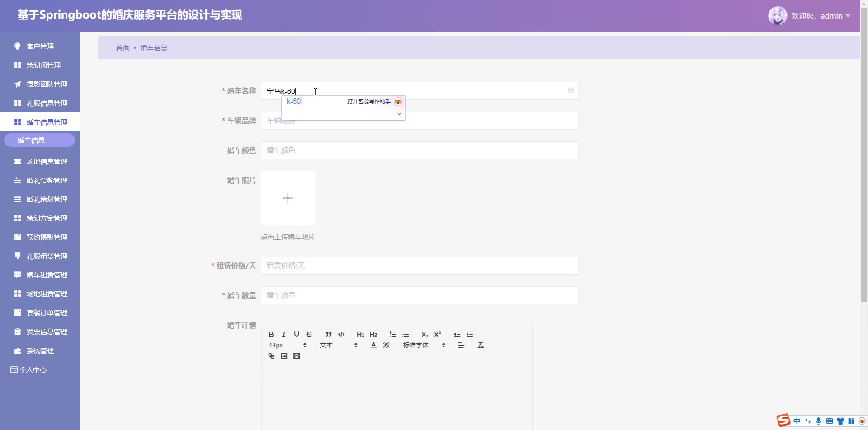Viewport: 868px width, 430px height.
Task: Click the Sogou input method logo
Action: tap(783, 421)
